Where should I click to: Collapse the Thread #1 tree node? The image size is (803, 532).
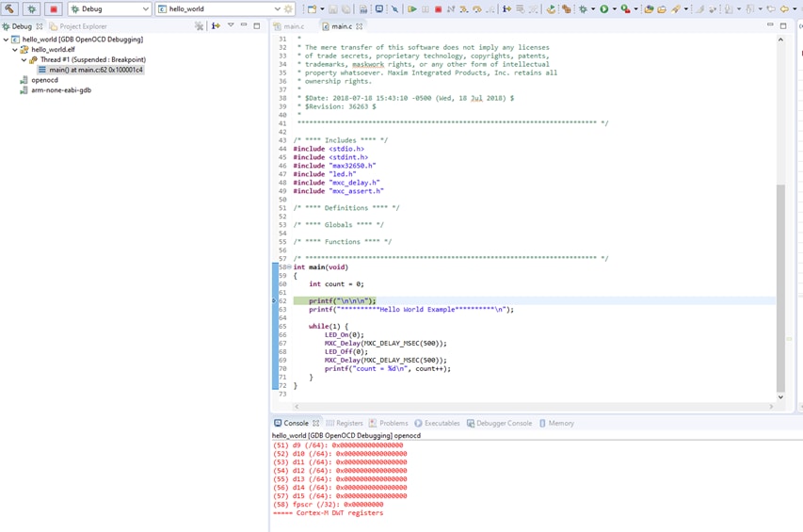pyautogui.click(x=24, y=60)
